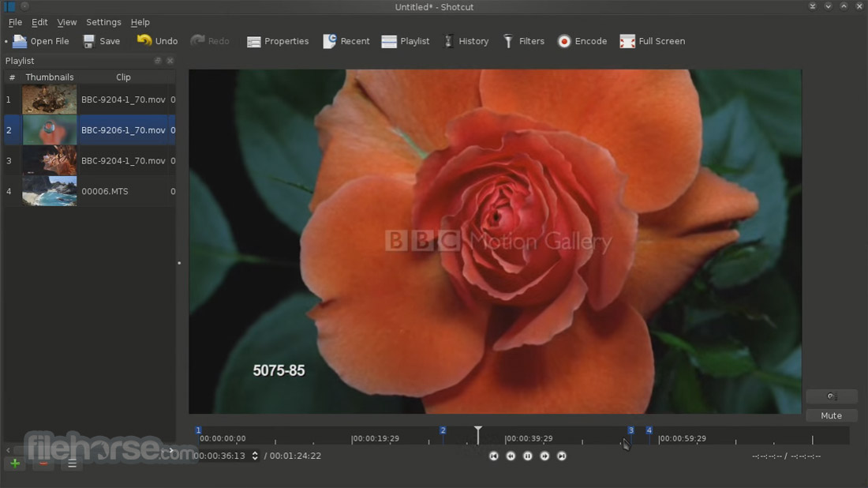Click the total duration 00:01:24:22
The height and width of the screenshot is (488, 868).
295,456
